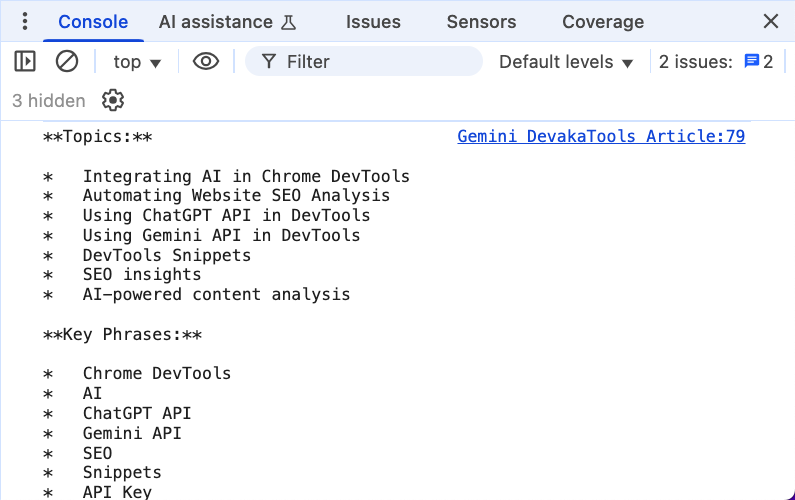Click 'Using Gemini API in DevTools' line
Screen dimensions: 795x500
pyautogui.click(x=222, y=235)
